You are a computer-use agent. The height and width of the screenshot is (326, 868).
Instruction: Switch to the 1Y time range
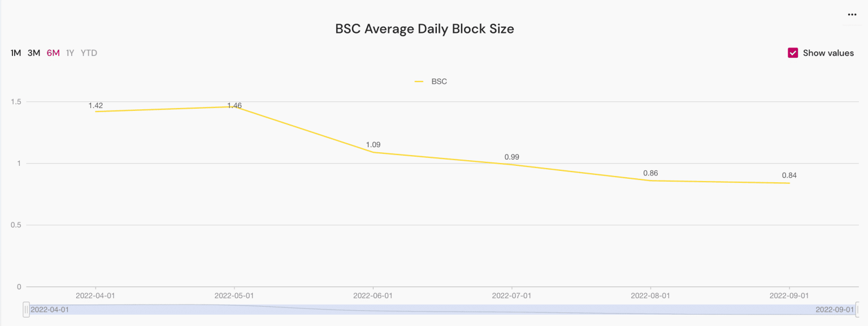pos(70,53)
